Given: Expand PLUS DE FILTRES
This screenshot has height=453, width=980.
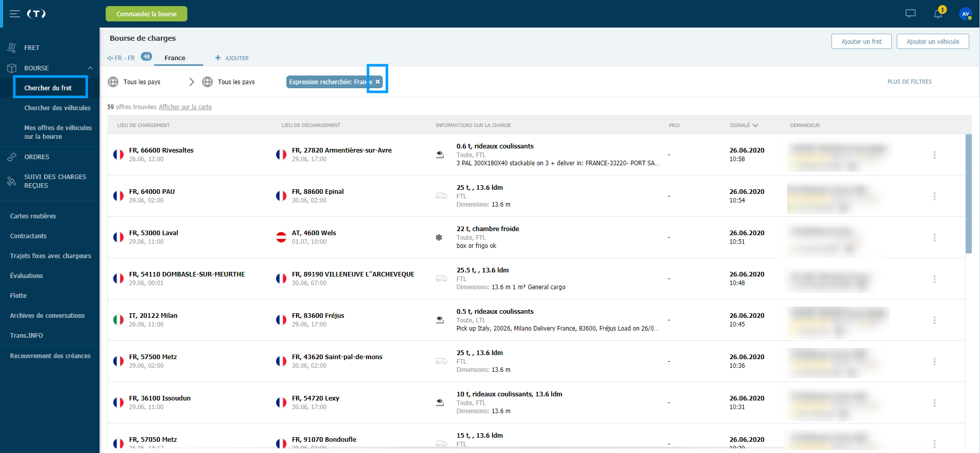Looking at the screenshot, I should point(910,82).
